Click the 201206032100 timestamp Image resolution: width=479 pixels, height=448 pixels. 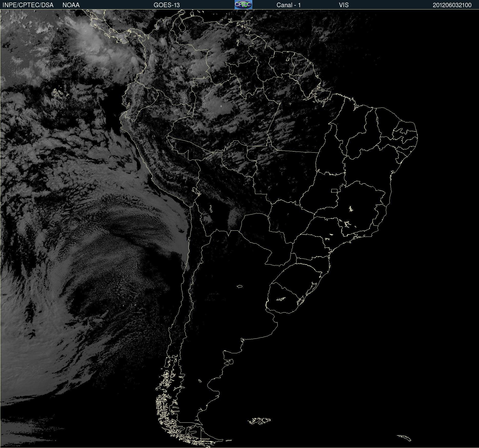point(452,5)
